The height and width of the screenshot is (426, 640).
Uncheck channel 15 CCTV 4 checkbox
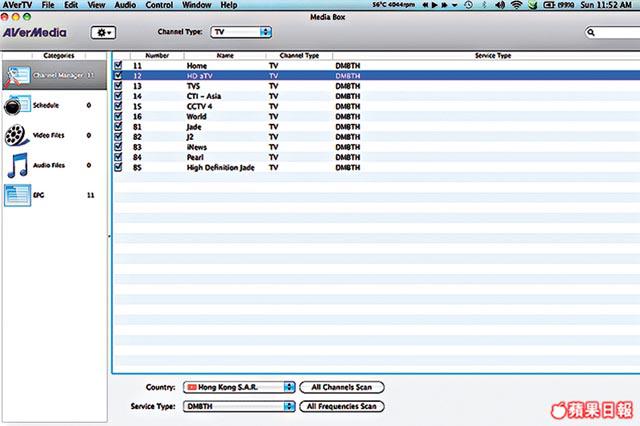(118, 106)
